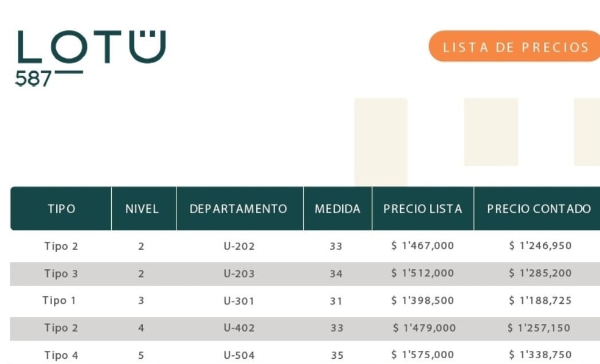Click the MEDIDA column header
Image resolution: width=600 pixels, height=364 pixels.
click(x=338, y=209)
